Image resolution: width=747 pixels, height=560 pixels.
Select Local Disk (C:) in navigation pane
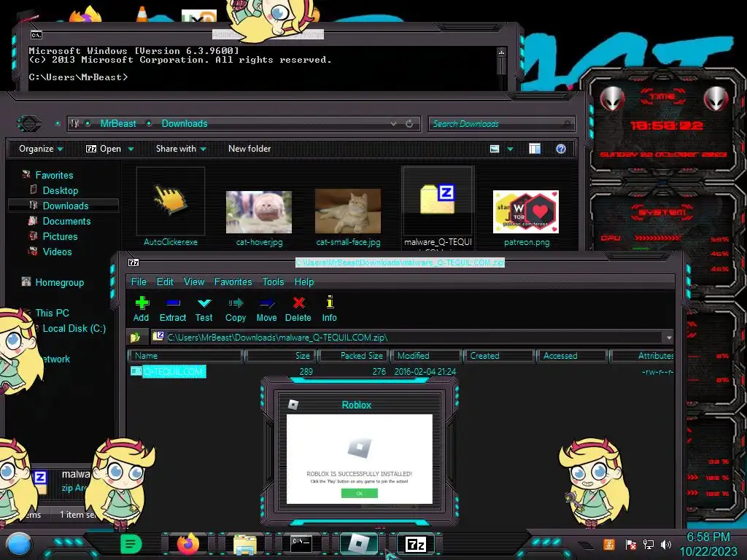(x=74, y=328)
